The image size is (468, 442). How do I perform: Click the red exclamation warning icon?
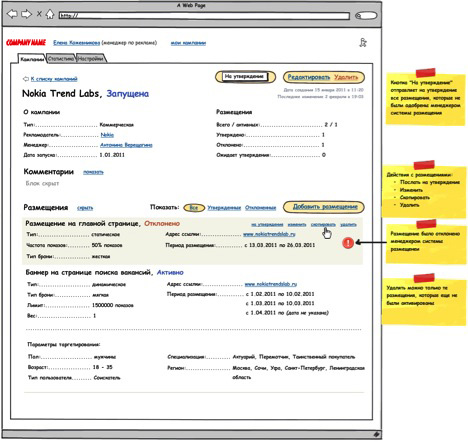point(348,242)
